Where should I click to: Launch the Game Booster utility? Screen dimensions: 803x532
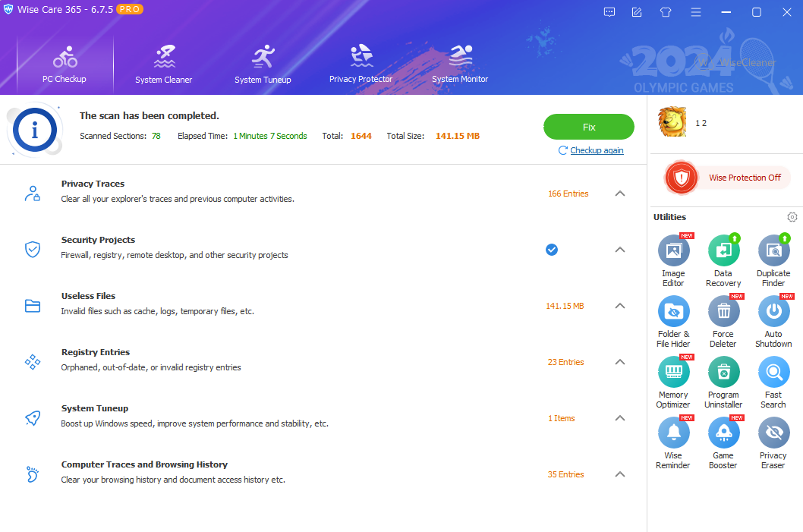coord(723,442)
